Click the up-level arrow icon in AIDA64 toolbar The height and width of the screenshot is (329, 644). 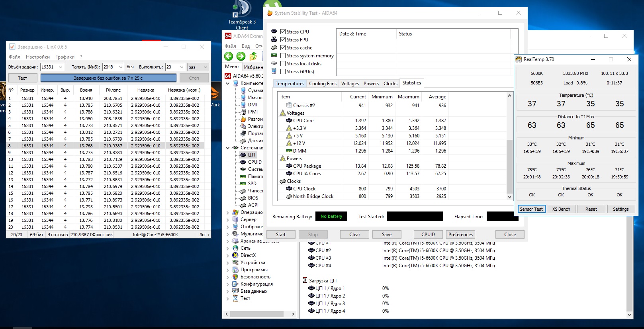[253, 56]
